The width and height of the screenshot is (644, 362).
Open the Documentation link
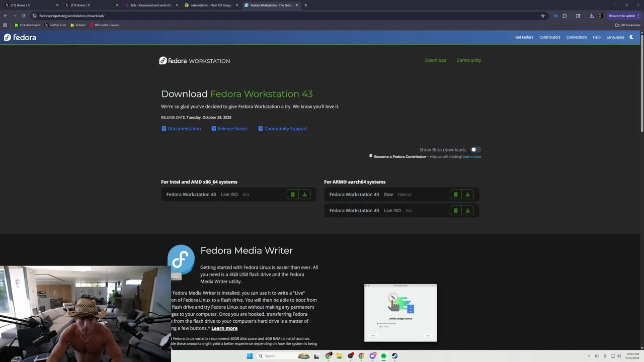[181, 129]
